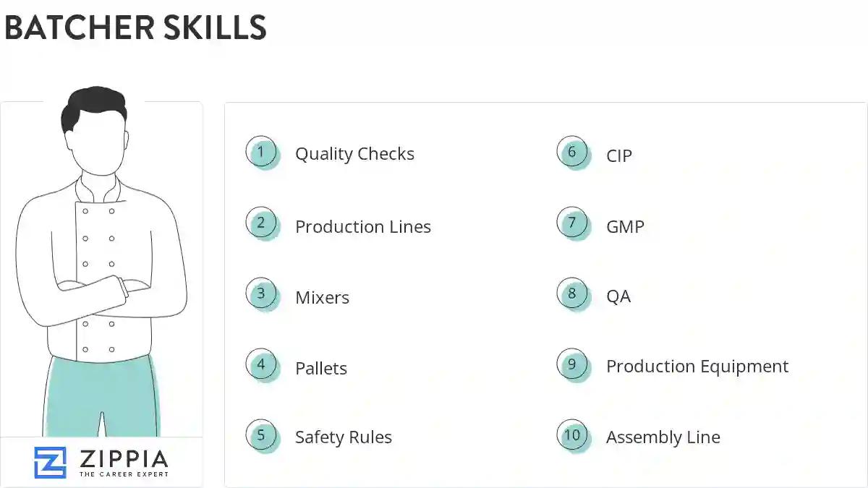Click the Production Equipment skill

pos(697,367)
